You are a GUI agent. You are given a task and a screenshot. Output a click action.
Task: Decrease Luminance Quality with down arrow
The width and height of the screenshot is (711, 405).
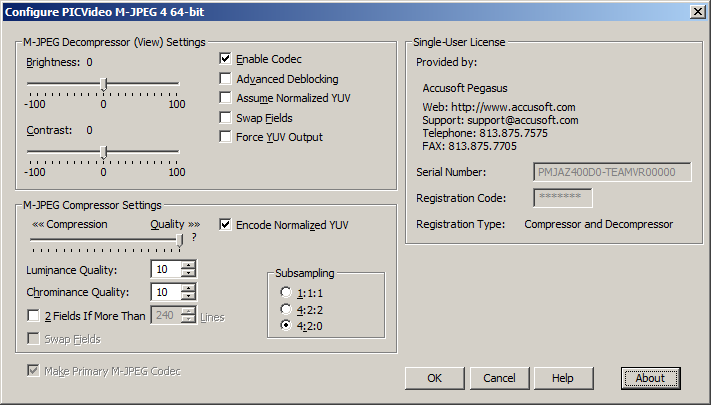pyautogui.click(x=188, y=274)
